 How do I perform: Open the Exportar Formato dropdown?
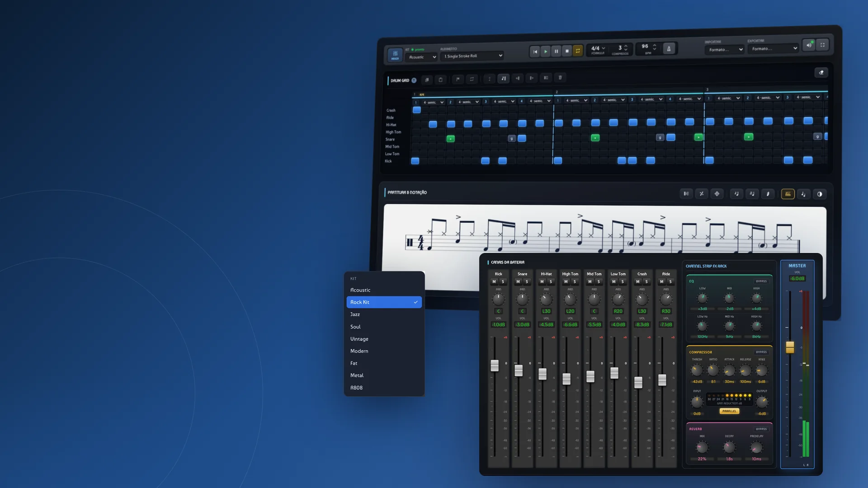click(774, 48)
